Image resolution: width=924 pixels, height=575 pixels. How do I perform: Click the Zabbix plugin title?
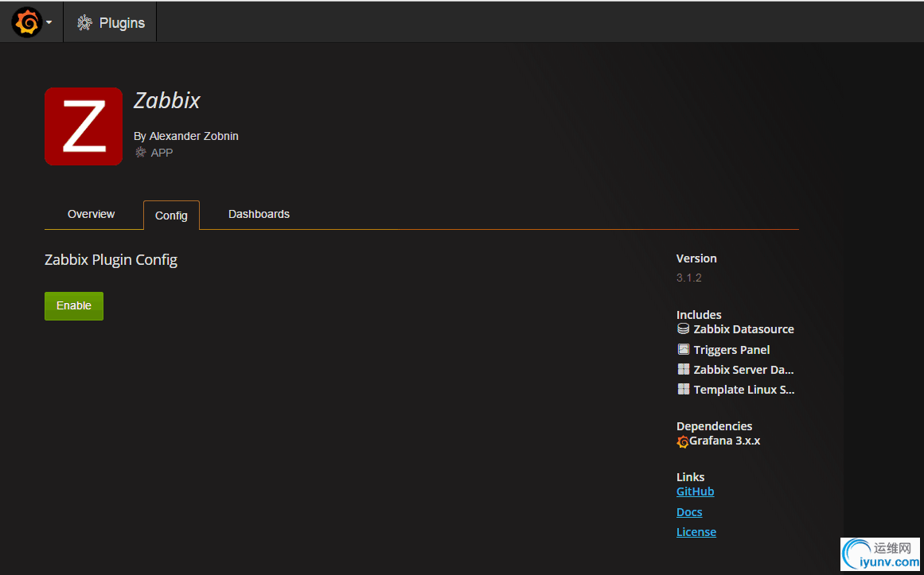167,101
